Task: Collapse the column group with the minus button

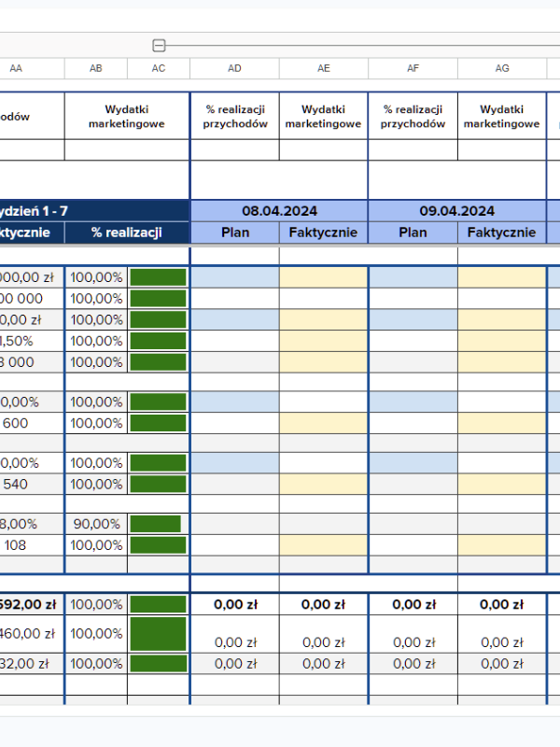Action: click(159, 45)
